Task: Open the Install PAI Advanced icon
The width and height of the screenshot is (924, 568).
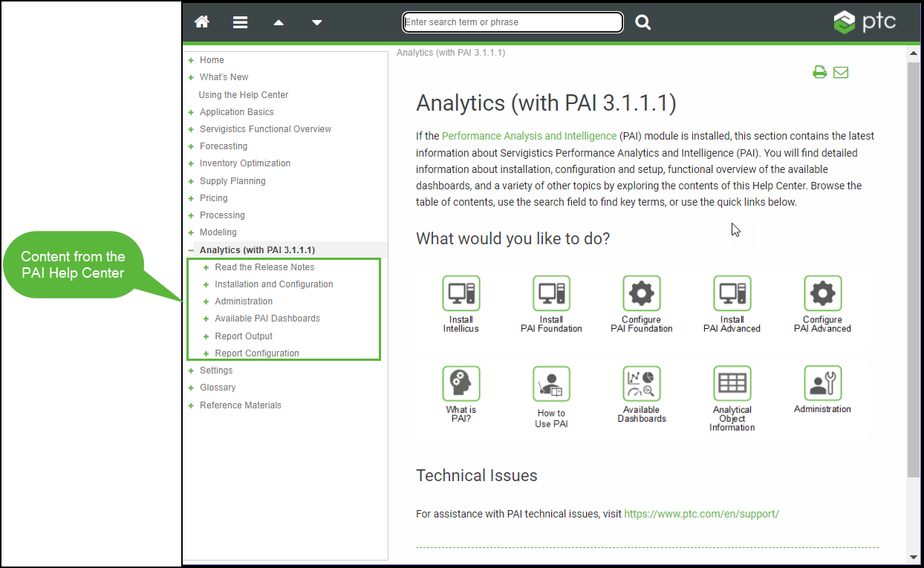Action: [x=732, y=293]
